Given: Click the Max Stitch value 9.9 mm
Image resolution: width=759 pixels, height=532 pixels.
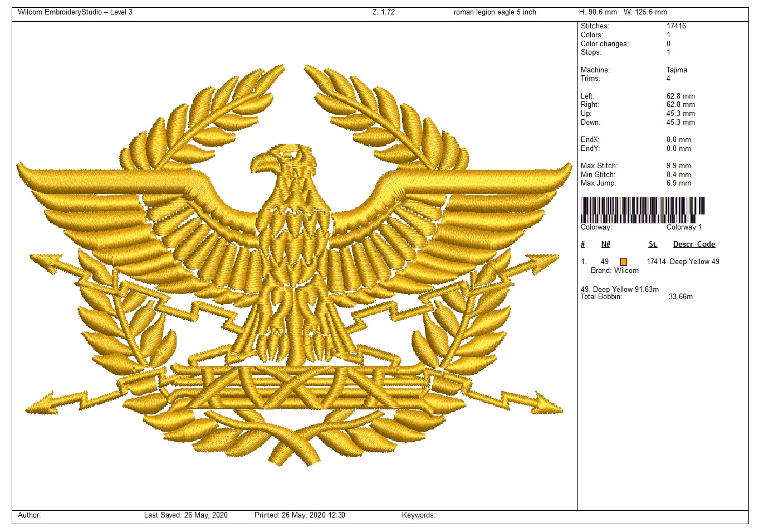Looking at the screenshot, I should tap(678, 166).
